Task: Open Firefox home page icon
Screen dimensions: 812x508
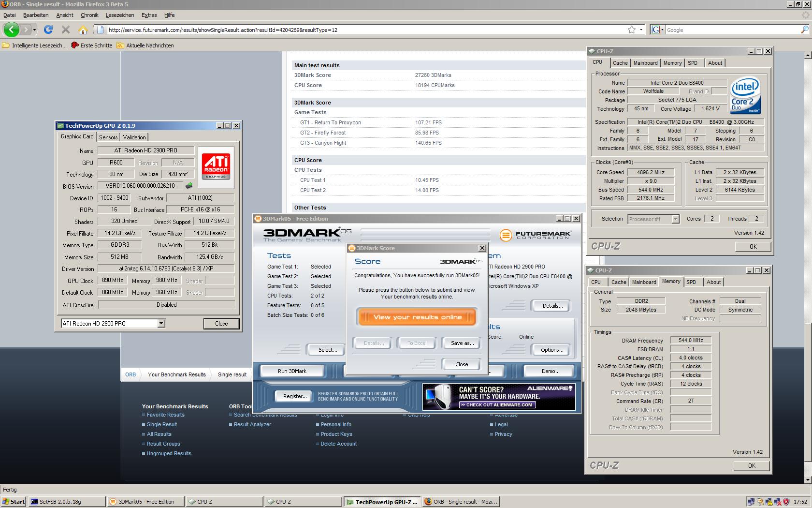Action: [83, 30]
